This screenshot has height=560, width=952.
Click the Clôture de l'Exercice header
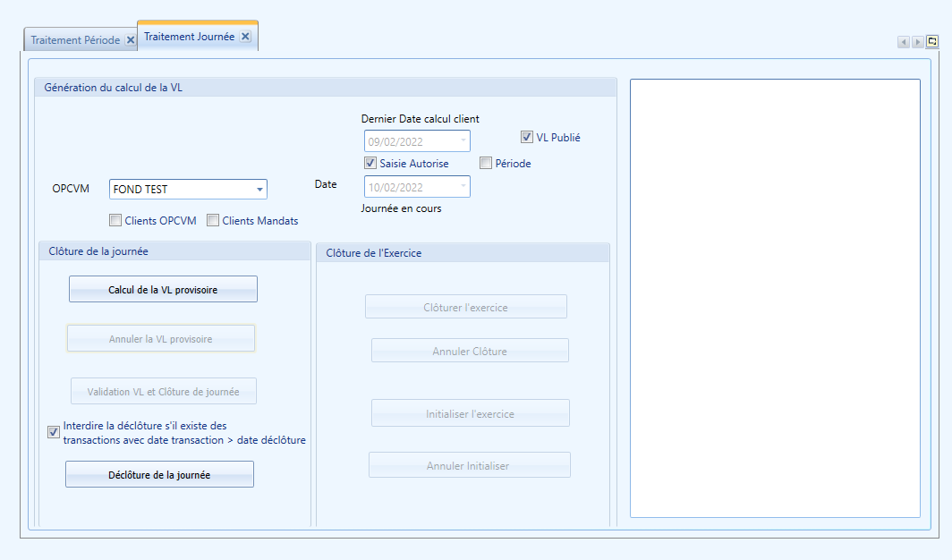463,253
